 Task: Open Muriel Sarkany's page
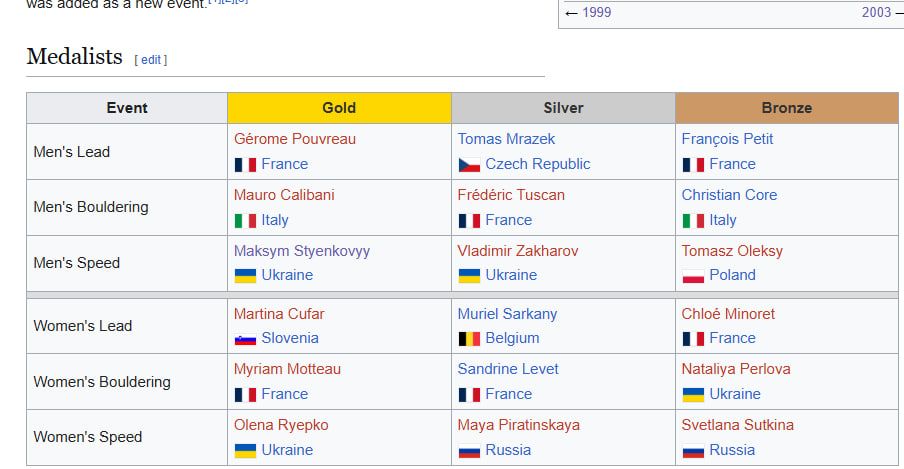coord(507,314)
